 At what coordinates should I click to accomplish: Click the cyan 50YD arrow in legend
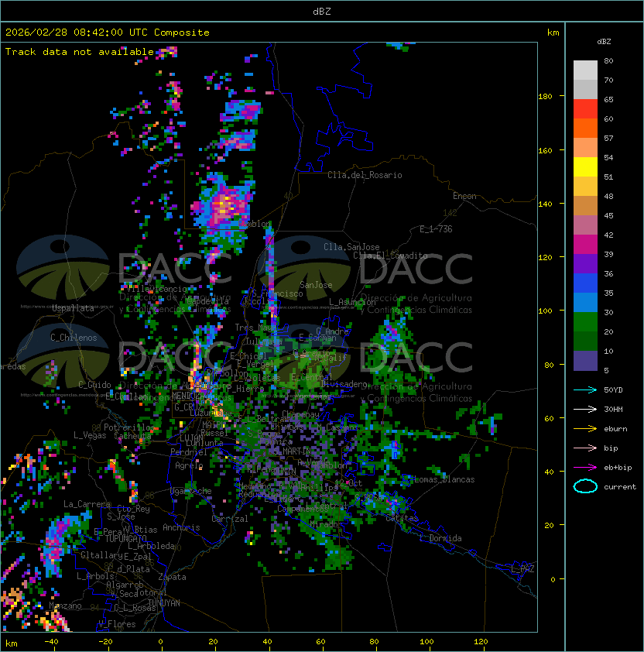(585, 389)
